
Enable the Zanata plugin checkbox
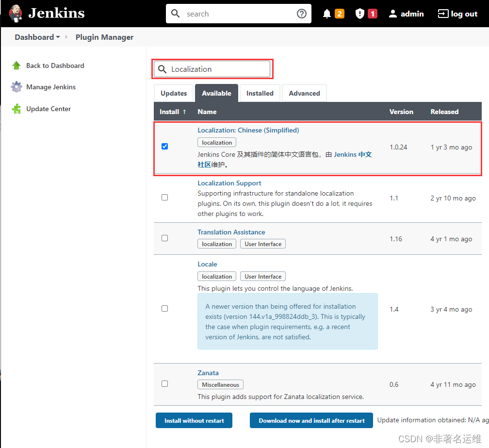click(x=164, y=384)
